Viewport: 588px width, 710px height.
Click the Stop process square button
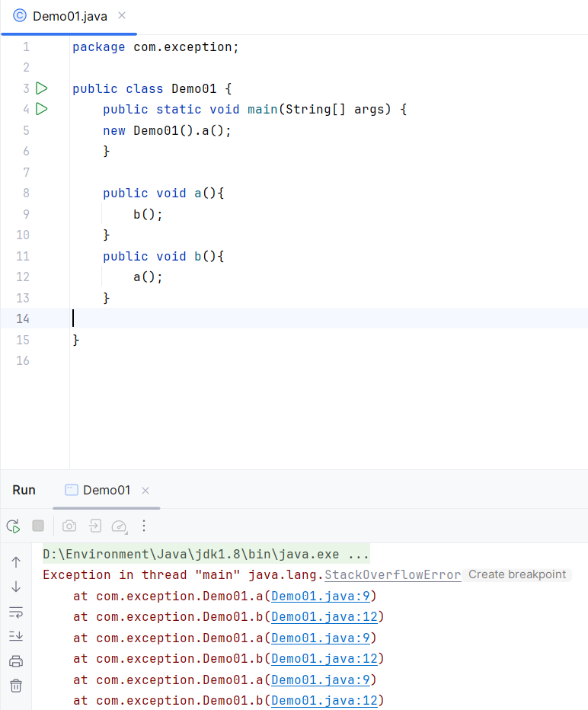38,526
